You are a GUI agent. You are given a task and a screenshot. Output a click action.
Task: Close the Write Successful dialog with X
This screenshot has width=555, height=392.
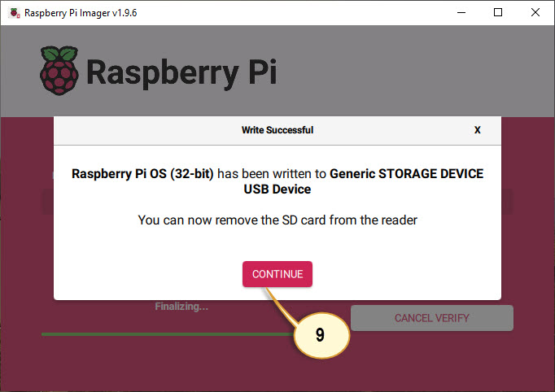click(478, 130)
